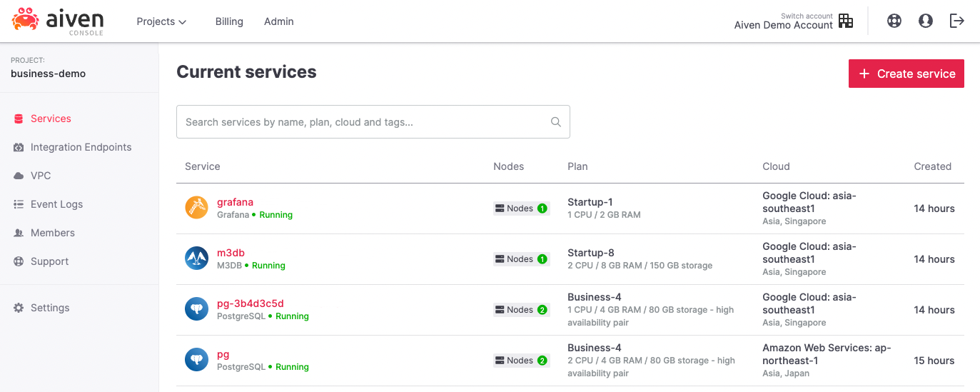Go to Billing page
This screenshot has height=392, width=980.
[229, 21]
